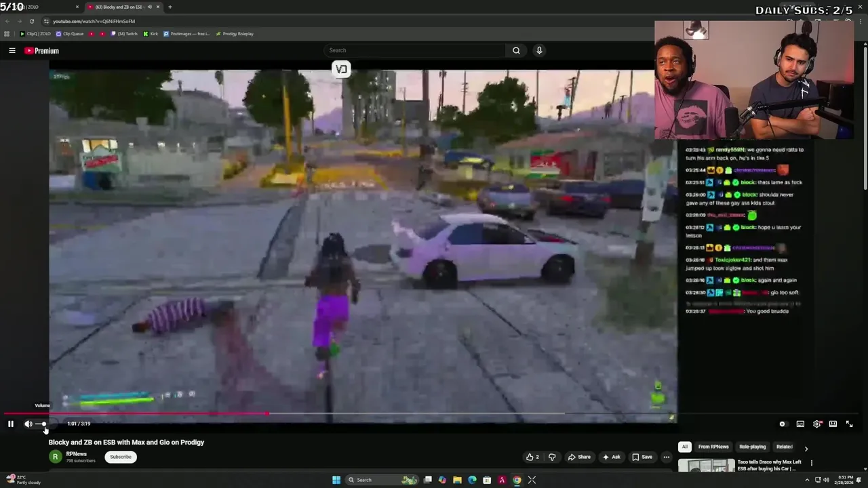Close the ZOLO browser tab
Screen dimensions: 868x488
[77, 7]
